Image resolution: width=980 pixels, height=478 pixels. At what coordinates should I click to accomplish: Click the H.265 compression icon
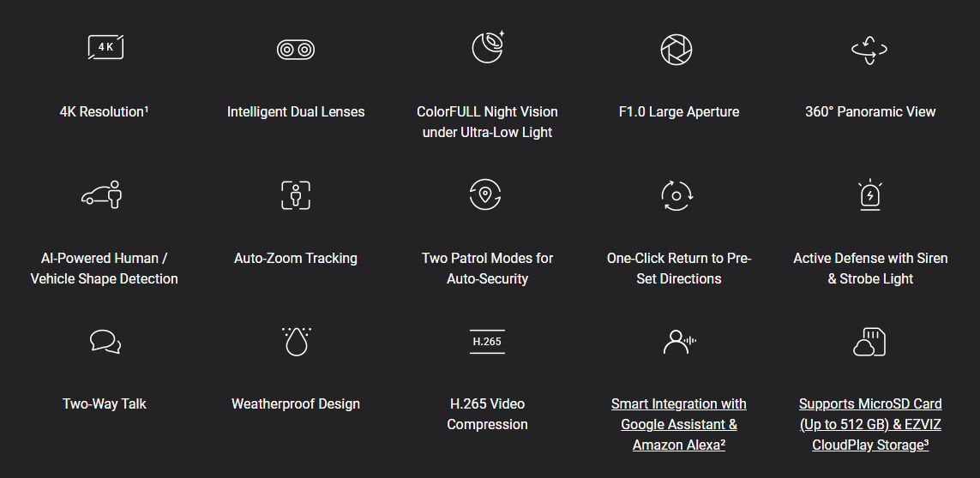(487, 342)
